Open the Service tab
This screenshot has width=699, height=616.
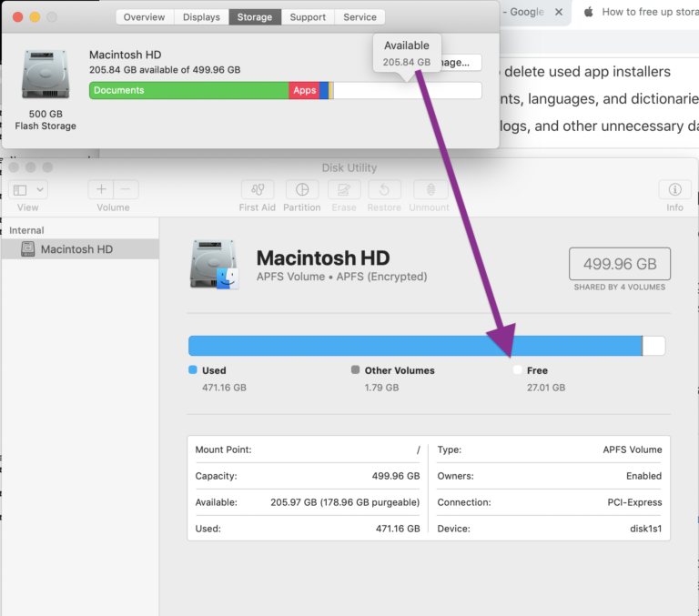(x=360, y=17)
